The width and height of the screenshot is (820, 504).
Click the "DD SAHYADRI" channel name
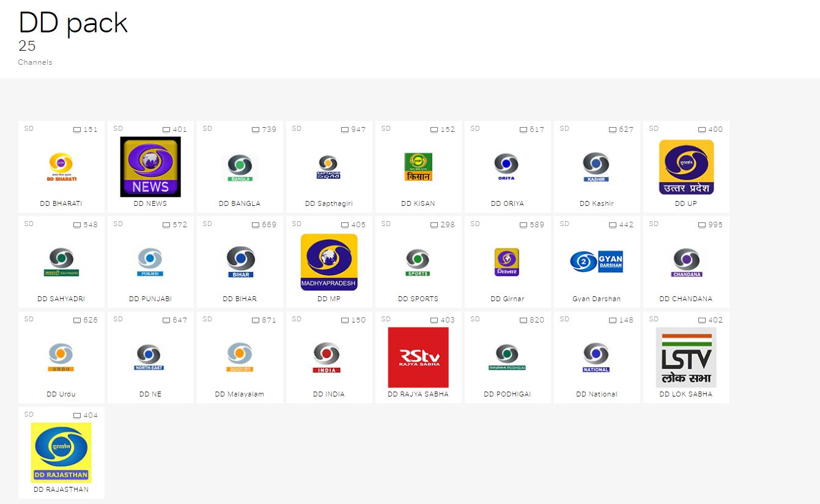pyautogui.click(x=61, y=299)
